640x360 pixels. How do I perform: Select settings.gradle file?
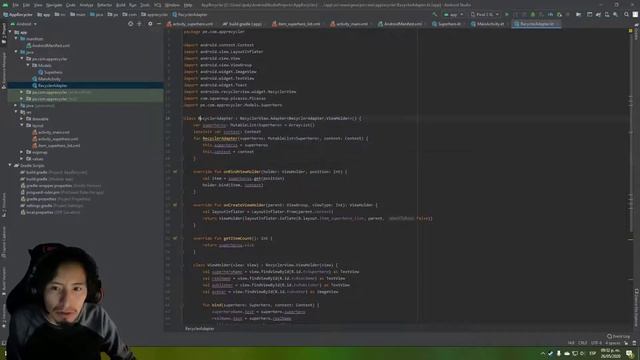tap(52, 206)
